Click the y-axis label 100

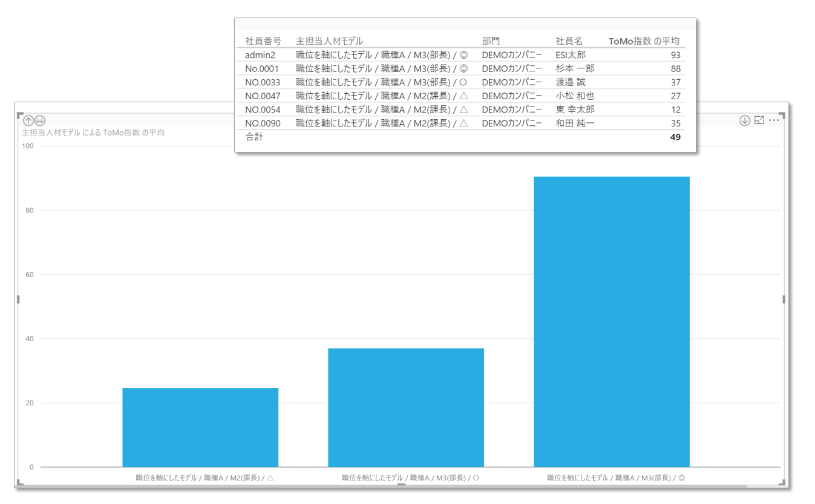(x=28, y=146)
